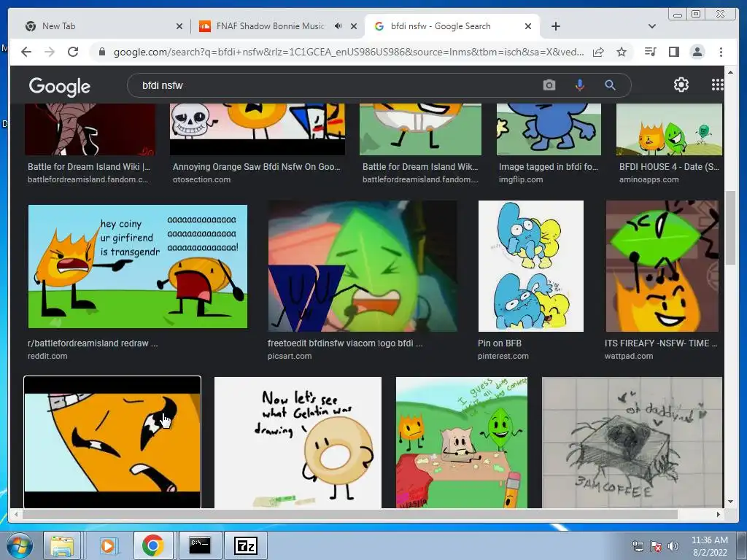This screenshot has width=747, height=560.
Task: Click the freetoedit bfdinsfw viacom title
Action: (345, 343)
